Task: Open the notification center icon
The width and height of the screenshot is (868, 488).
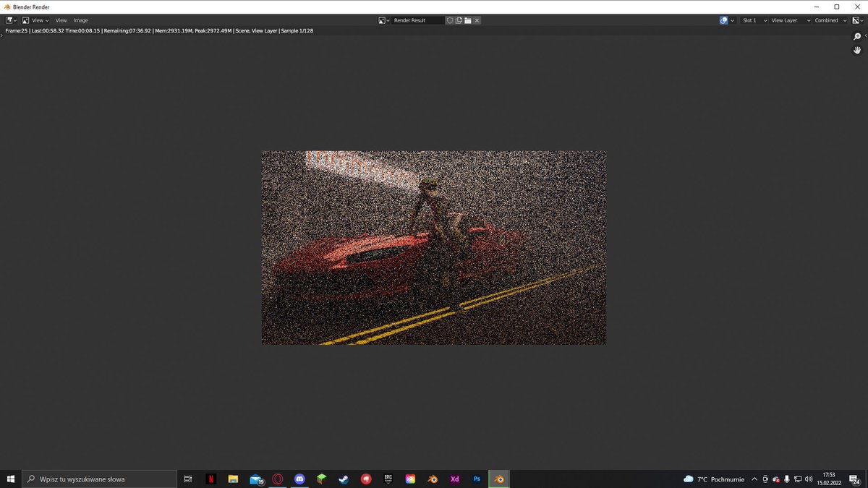Action: tap(854, 479)
